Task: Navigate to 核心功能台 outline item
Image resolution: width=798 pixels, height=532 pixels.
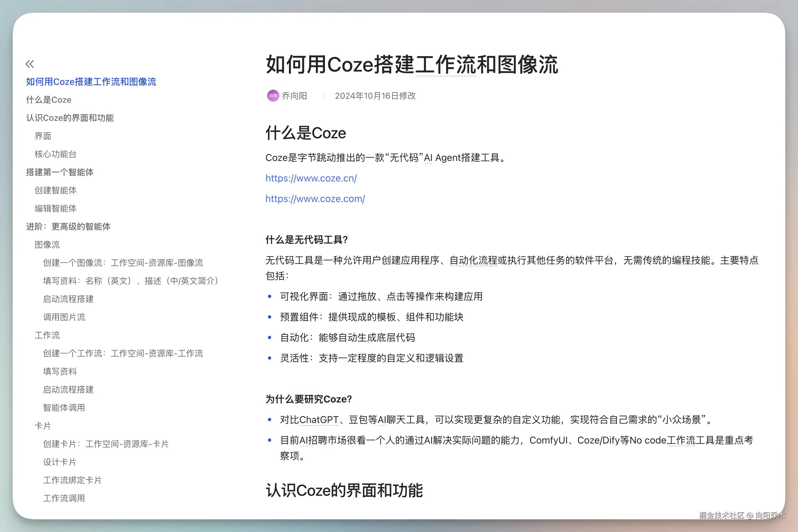Action: [x=55, y=154]
